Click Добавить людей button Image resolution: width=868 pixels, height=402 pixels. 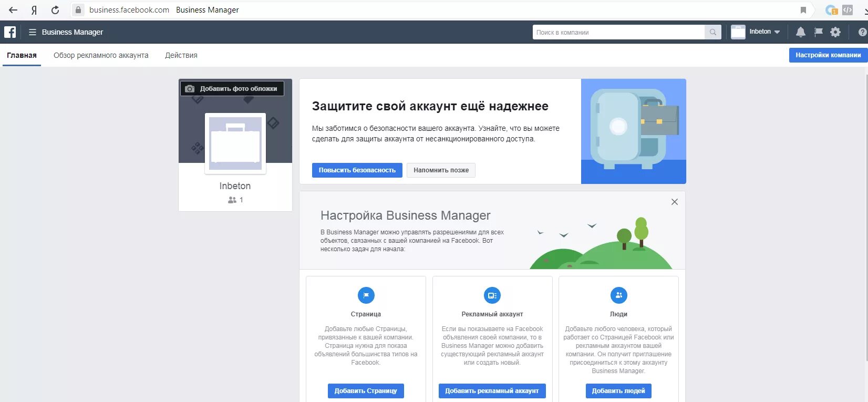point(618,391)
